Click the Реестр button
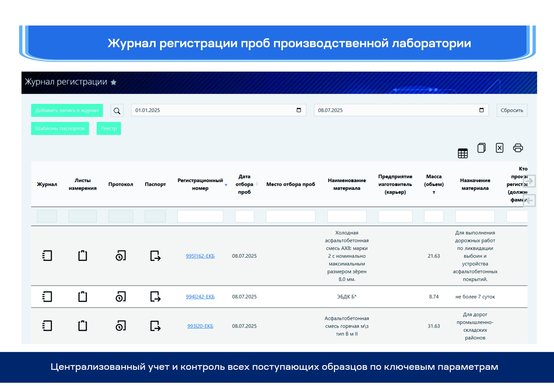Image resolution: width=554 pixels, height=392 pixels. coord(109,128)
